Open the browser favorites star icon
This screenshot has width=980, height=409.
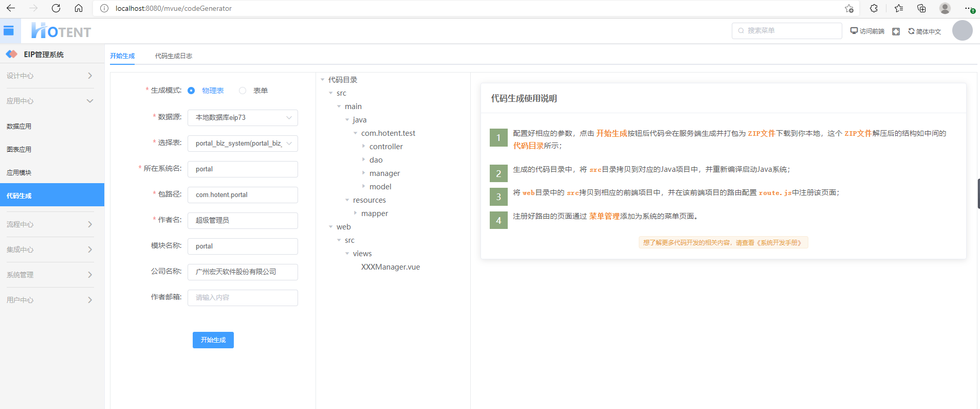click(x=898, y=8)
